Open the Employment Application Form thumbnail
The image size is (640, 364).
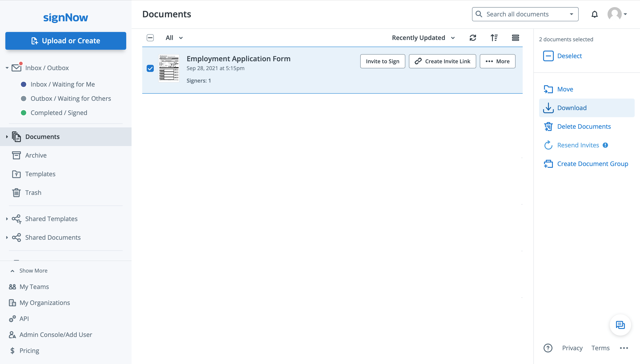[x=169, y=68]
